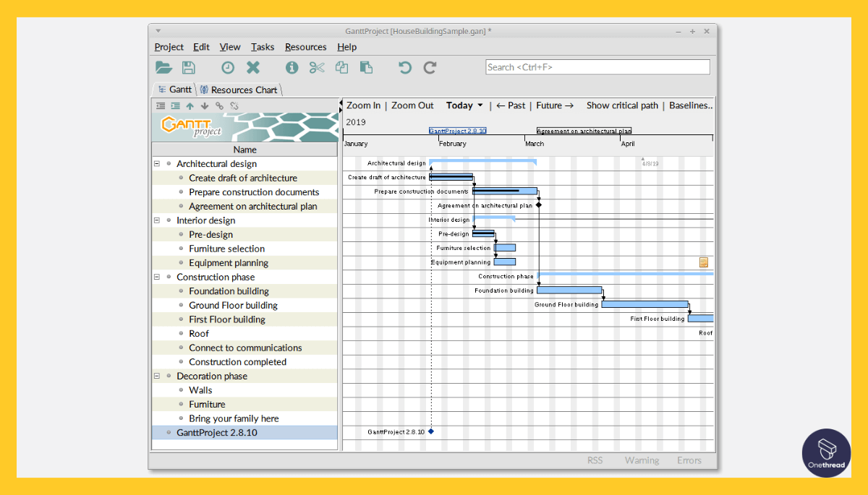Collapse the Architectural design group

(x=156, y=163)
